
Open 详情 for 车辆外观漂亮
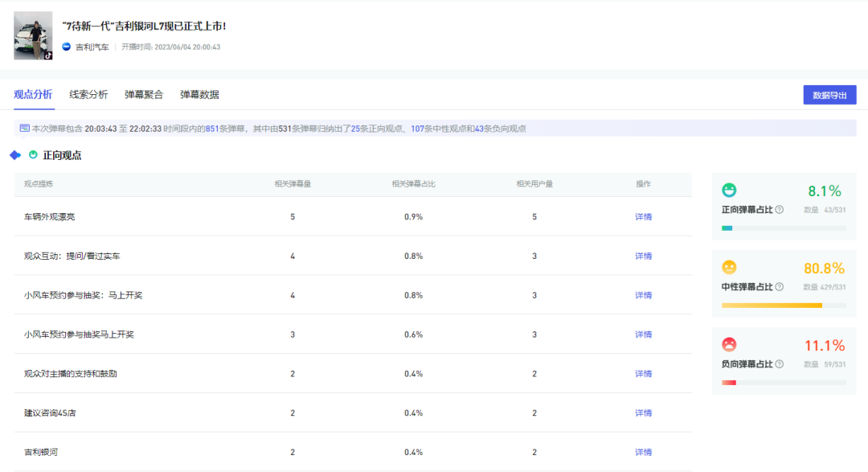(x=643, y=216)
